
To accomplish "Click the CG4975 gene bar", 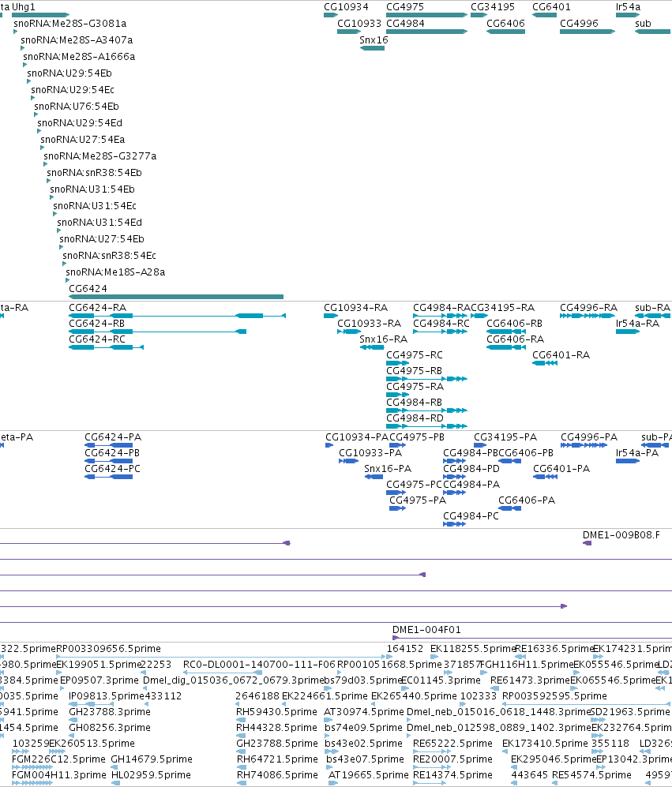I will (x=426, y=15).
